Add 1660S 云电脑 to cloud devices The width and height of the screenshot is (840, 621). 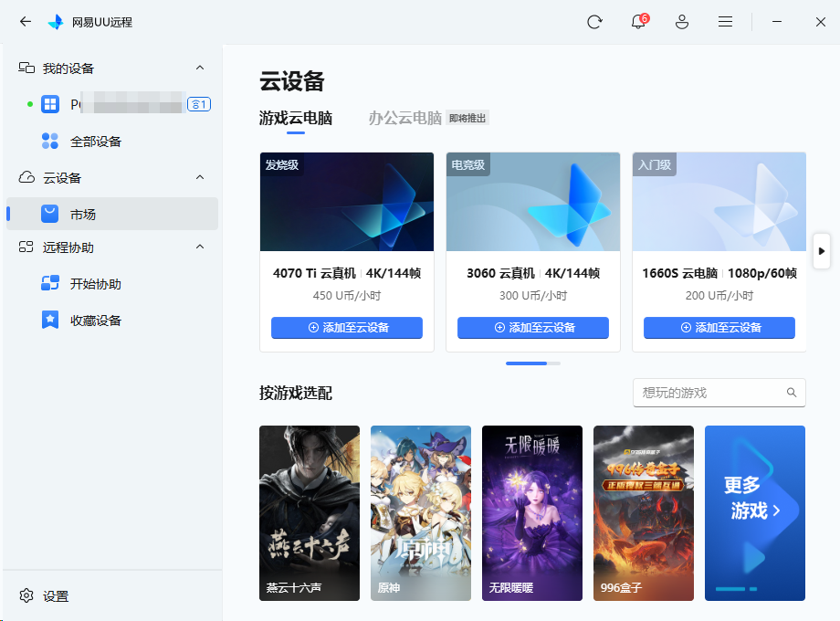[x=719, y=327]
